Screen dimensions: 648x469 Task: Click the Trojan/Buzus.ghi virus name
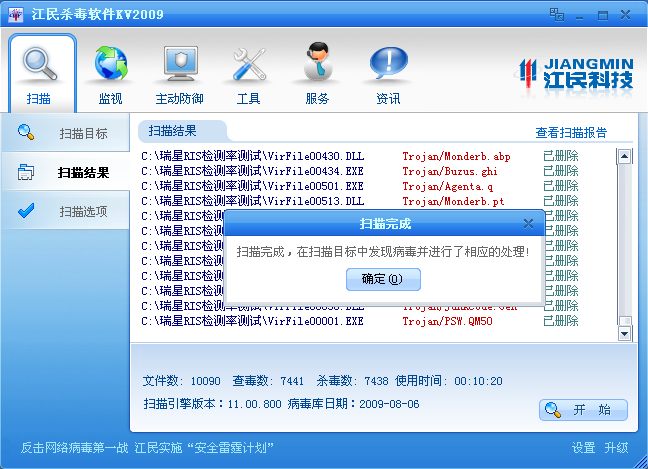tap(450, 171)
